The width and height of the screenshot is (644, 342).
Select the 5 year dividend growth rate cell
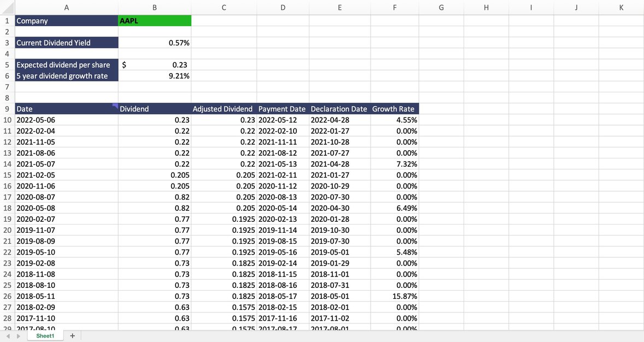point(67,75)
